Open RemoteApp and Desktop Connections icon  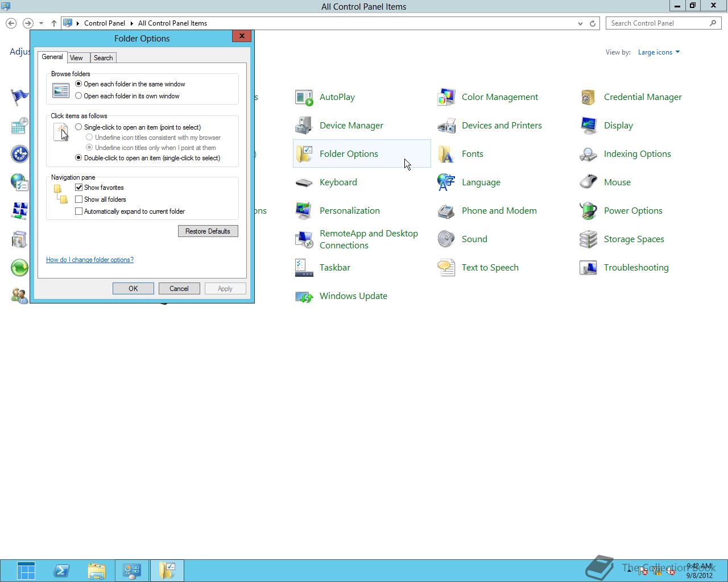[x=304, y=239]
